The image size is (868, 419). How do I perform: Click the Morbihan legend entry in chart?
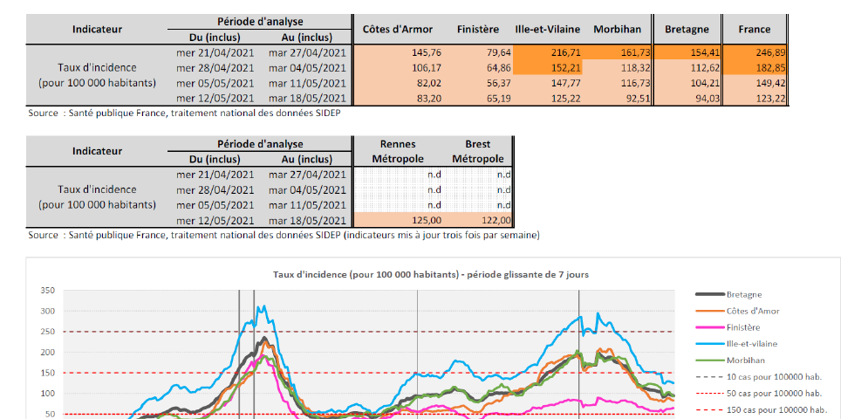[x=744, y=361]
